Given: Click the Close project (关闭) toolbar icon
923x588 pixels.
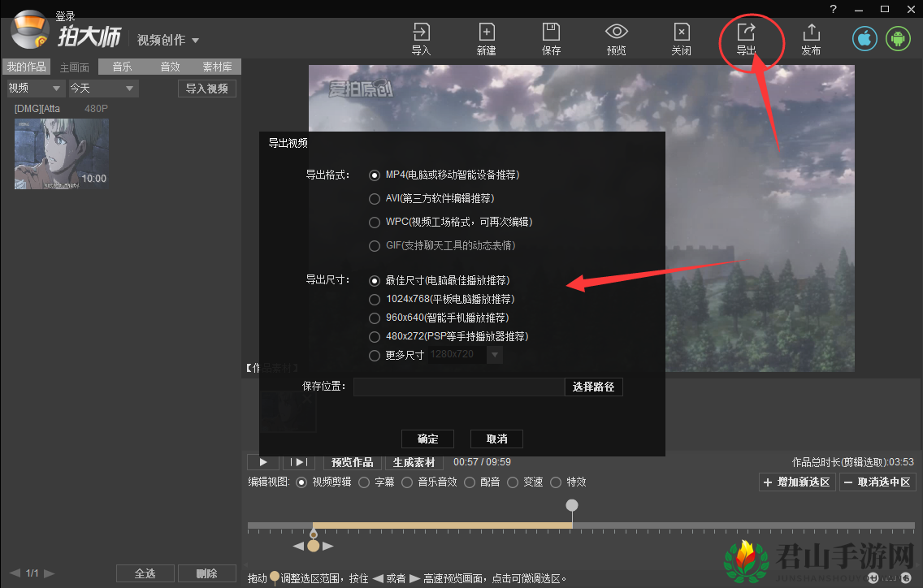Looking at the screenshot, I should pyautogui.click(x=681, y=39).
